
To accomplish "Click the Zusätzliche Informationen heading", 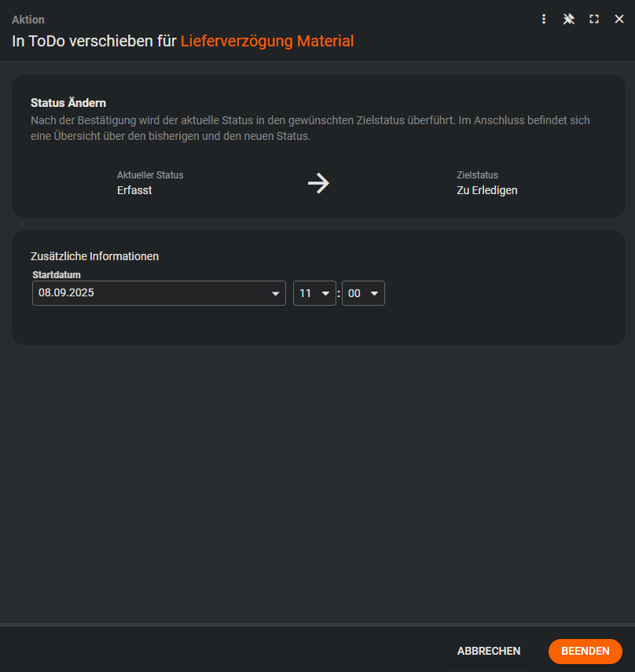I will [94, 256].
